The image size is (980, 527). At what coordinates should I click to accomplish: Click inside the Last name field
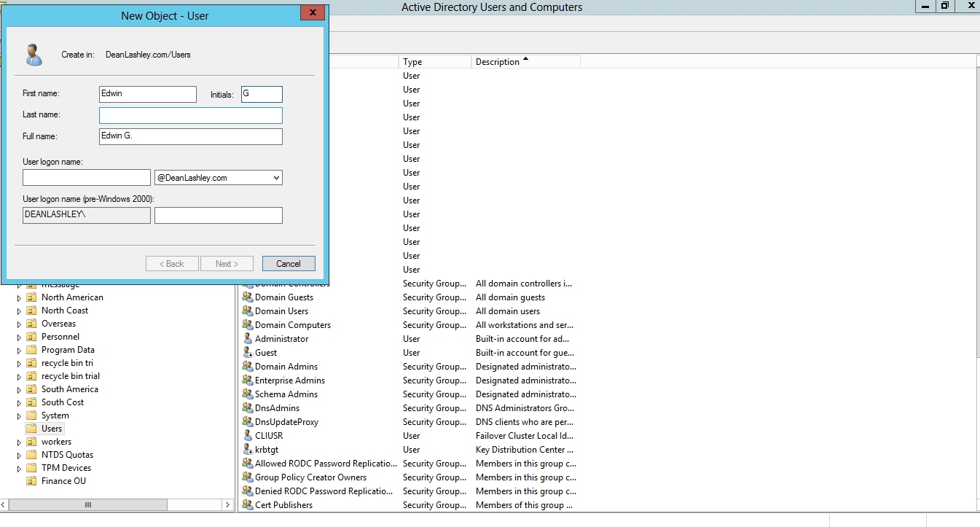coord(190,115)
